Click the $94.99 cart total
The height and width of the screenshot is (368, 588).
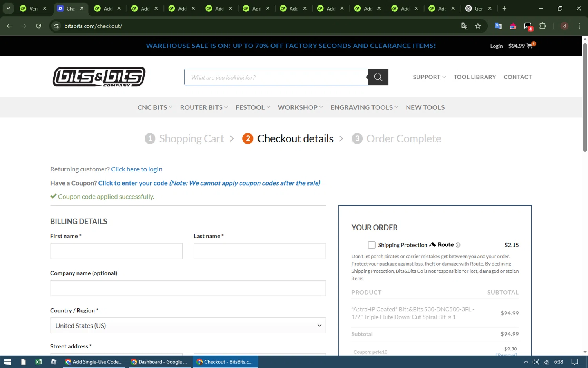[516, 46]
